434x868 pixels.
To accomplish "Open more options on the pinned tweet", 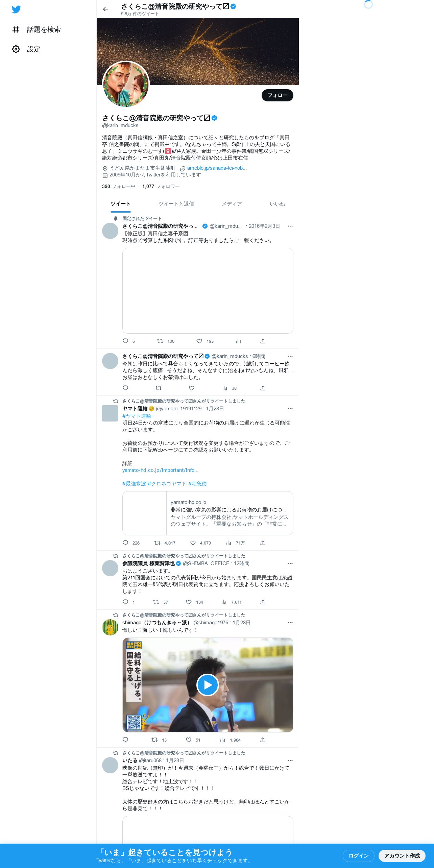I will coord(290,226).
